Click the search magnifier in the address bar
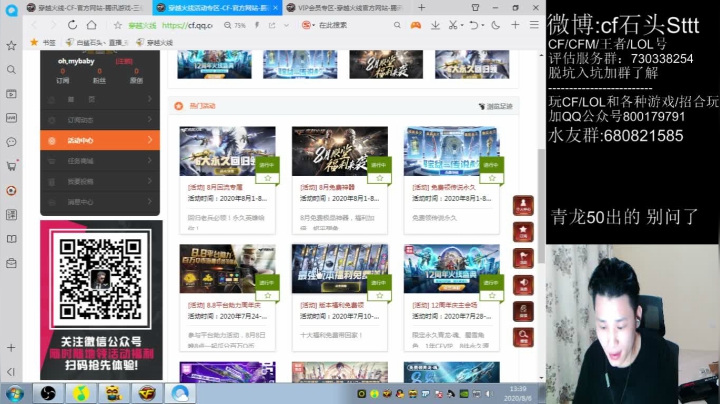The image size is (720, 404). [x=397, y=25]
